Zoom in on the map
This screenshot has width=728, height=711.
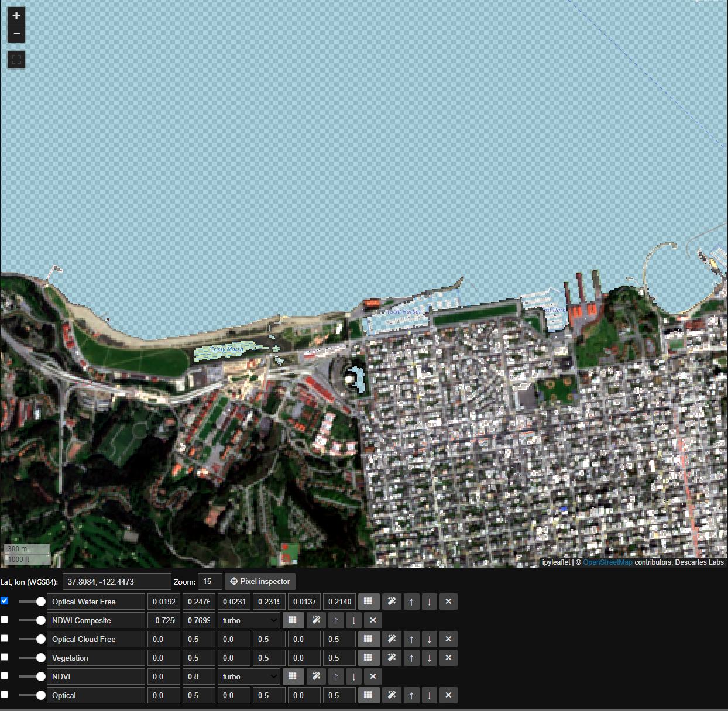point(16,16)
